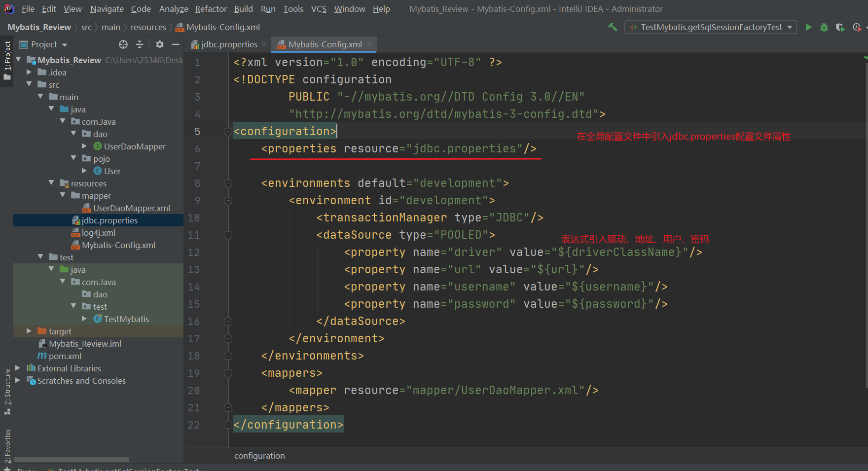Click the Project panel horizontal scrollbar
Viewport: 868px width, 471px height.
pos(72,460)
